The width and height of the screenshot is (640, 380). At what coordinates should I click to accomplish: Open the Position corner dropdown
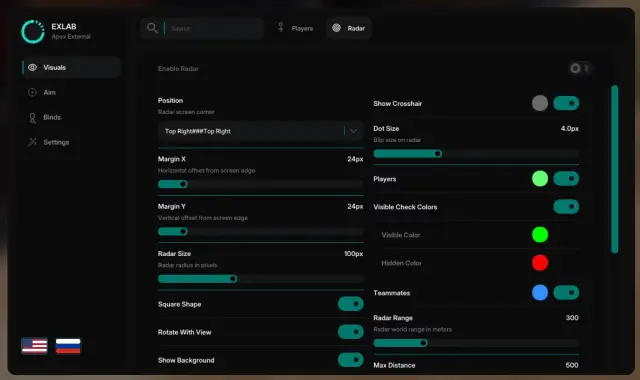[x=260, y=131]
